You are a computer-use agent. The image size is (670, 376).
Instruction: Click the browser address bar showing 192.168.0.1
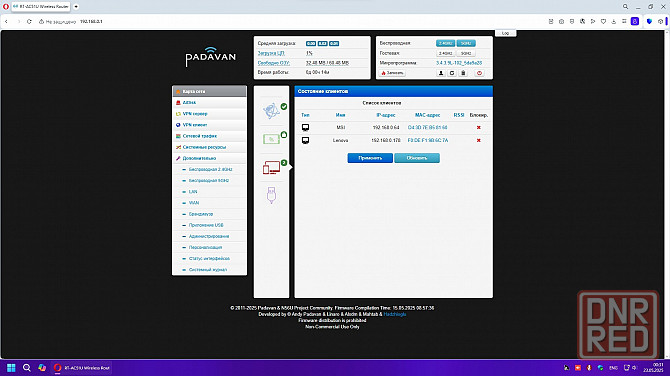(x=91, y=21)
